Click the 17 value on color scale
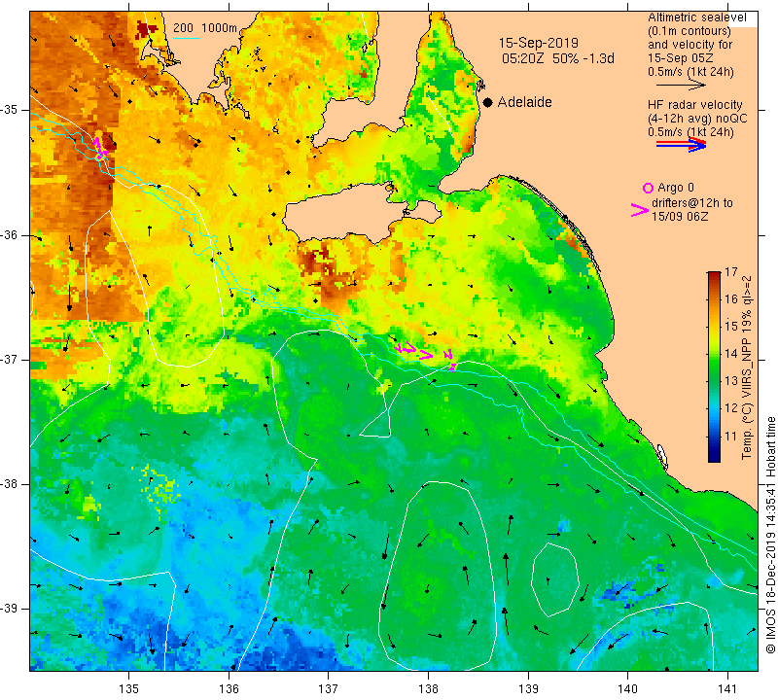 pos(731,272)
